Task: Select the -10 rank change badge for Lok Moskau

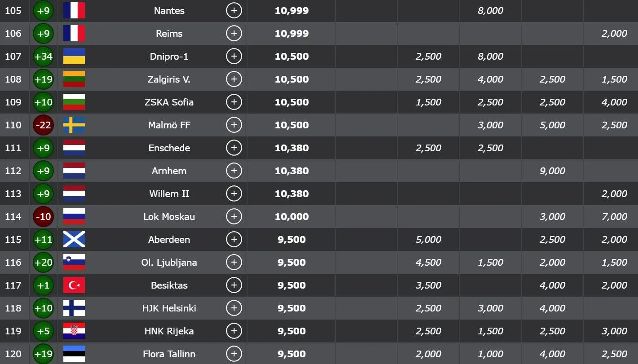Action: click(44, 216)
